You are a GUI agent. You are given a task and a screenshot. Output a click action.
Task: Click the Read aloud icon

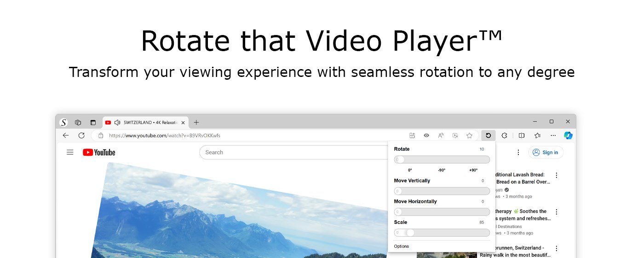[x=441, y=135]
